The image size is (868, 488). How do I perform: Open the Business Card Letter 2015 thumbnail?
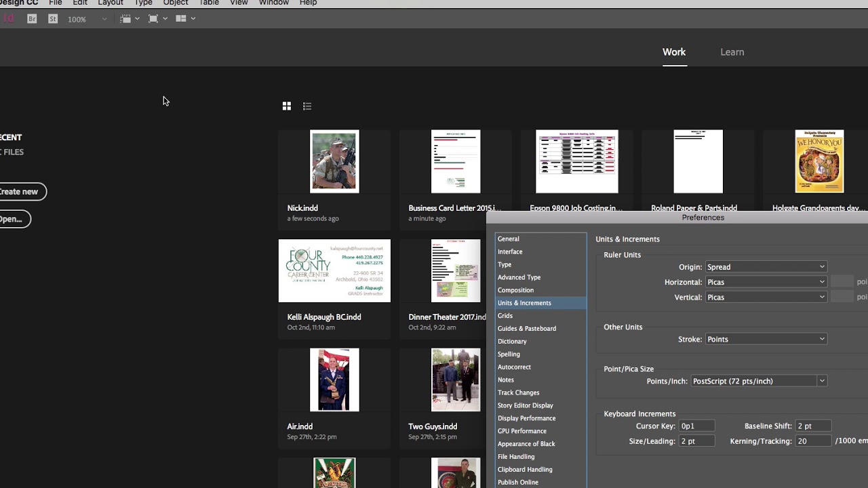pyautogui.click(x=456, y=161)
